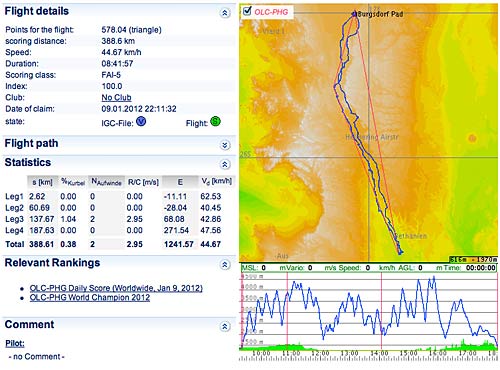The image size is (500, 370).
Task: Click the flight end marker near Bethanien
Action: (400, 252)
